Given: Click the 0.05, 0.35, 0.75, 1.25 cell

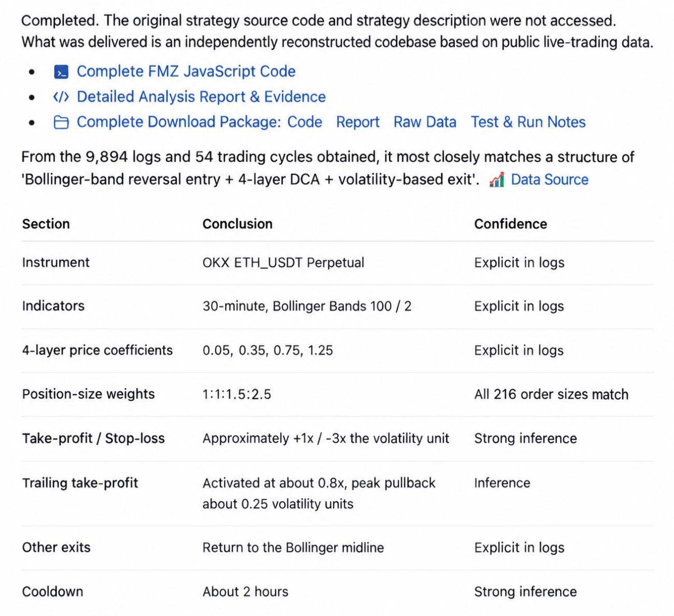Looking at the screenshot, I should pos(268,351).
